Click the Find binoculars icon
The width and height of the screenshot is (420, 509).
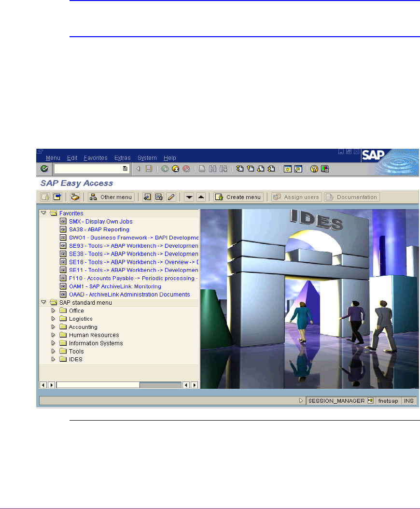pos(212,169)
